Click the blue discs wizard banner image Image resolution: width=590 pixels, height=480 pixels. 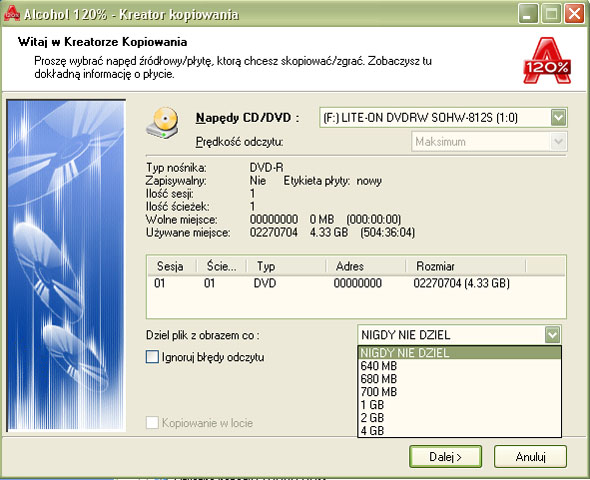[66, 266]
